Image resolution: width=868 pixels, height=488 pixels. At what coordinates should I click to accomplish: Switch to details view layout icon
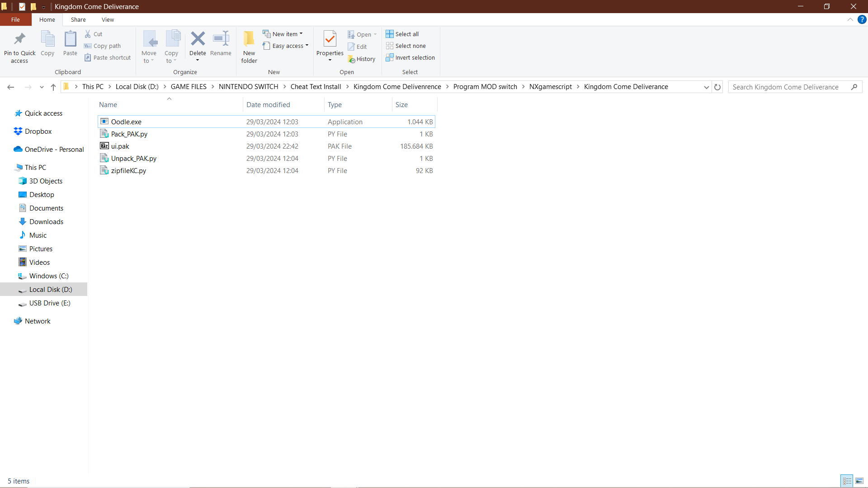[847, 481]
